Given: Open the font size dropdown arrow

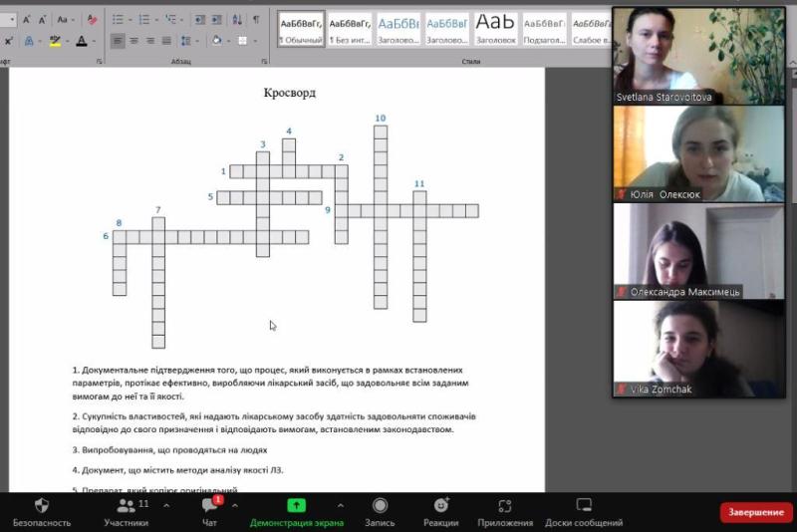Looking at the screenshot, I should click(12, 20).
